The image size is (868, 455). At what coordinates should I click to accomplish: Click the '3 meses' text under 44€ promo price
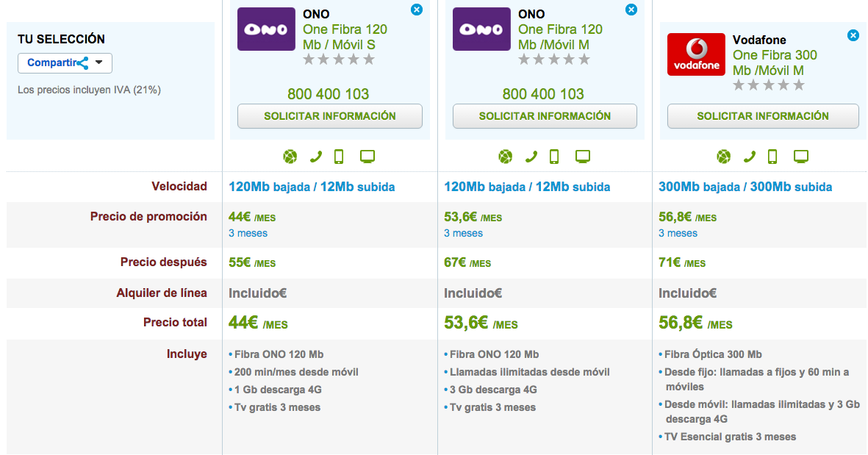pyautogui.click(x=248, y=234)
